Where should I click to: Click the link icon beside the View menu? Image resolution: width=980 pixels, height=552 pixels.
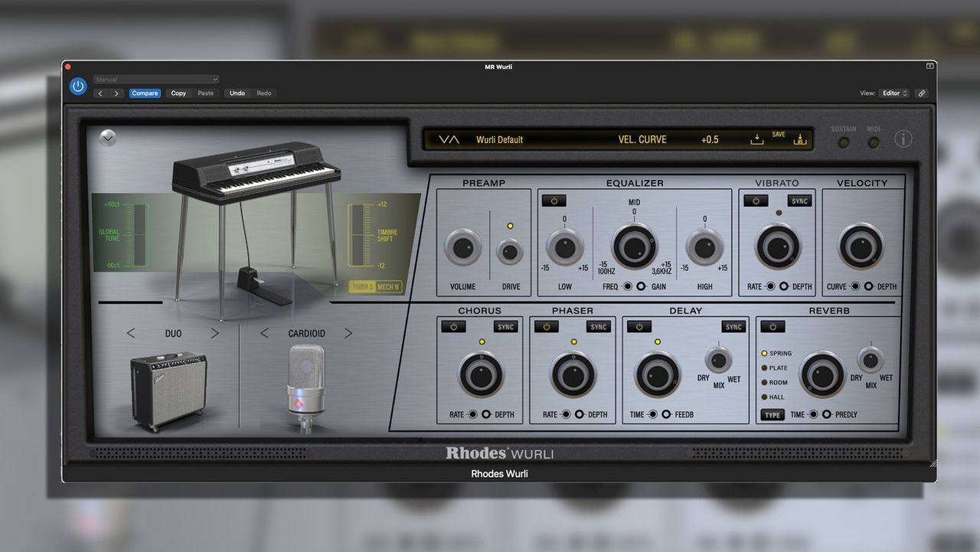click(x=922, y=93)
